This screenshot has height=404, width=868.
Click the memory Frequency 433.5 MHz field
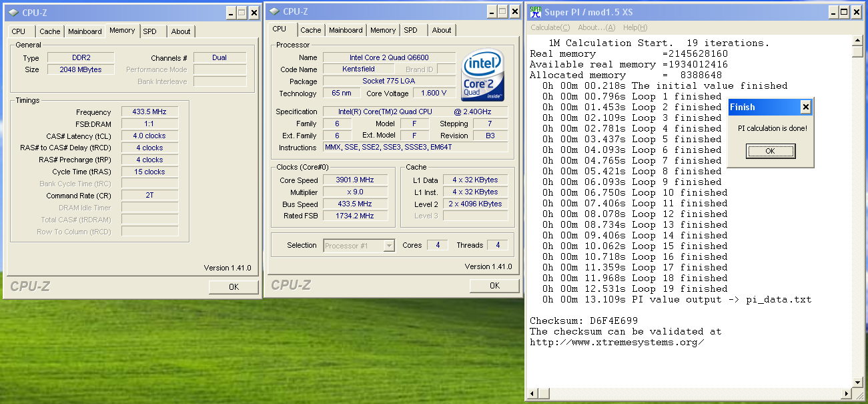click(150, 112)
